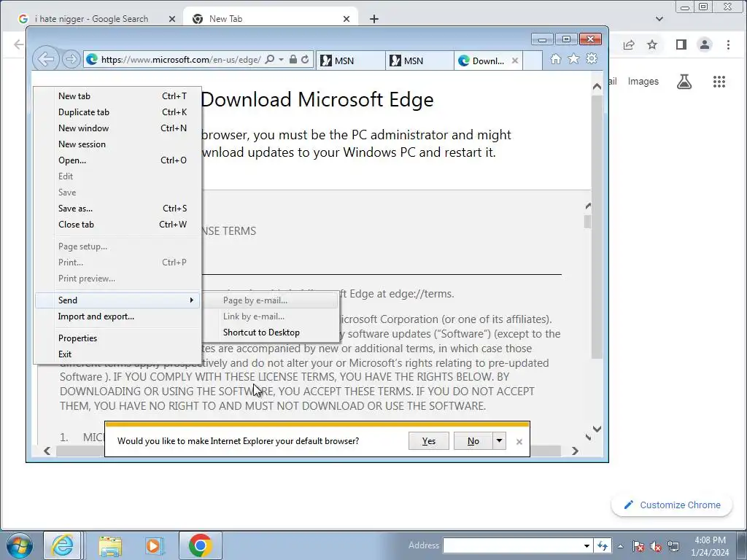Toggle Chrome side panel icon

click(681, 44)
